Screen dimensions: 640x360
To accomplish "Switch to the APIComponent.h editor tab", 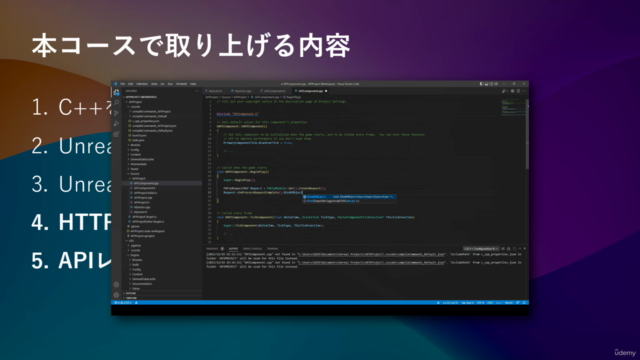I will click(274, 91).
